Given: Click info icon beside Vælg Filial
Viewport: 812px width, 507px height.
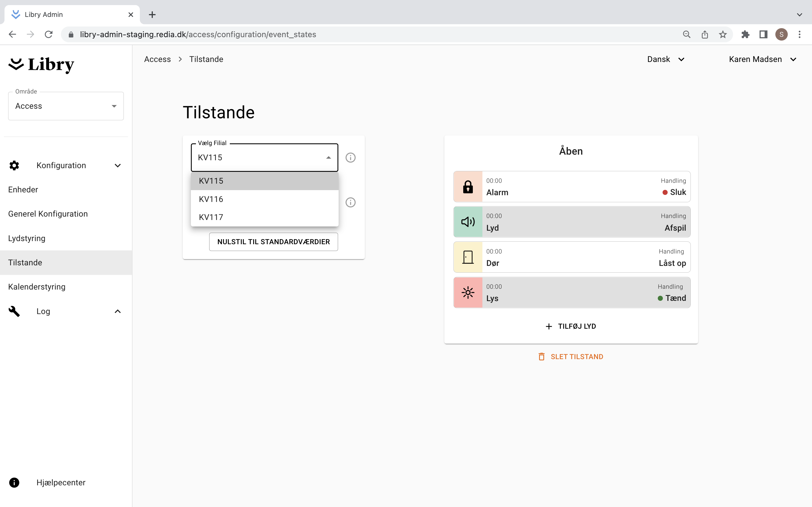Looking at the screenshot, I should 350,158.
